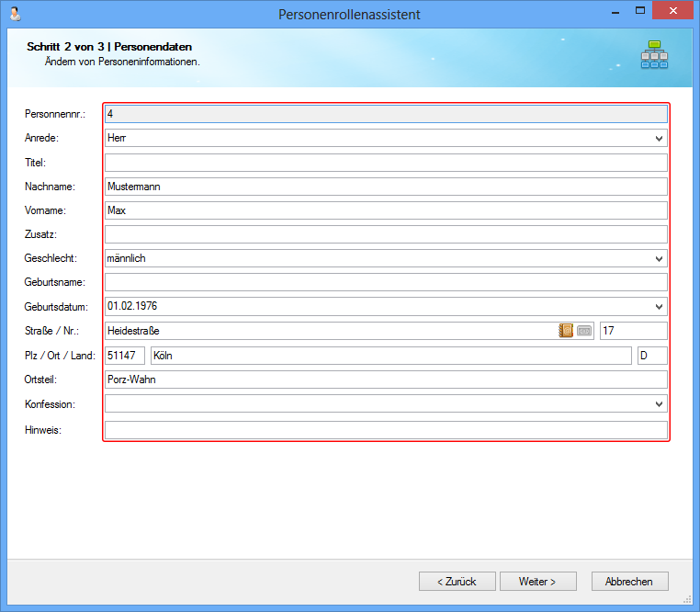700x612 pixels.
Task: Expand the Geschlecht dropdown arrow
Action: pos(659,258)
